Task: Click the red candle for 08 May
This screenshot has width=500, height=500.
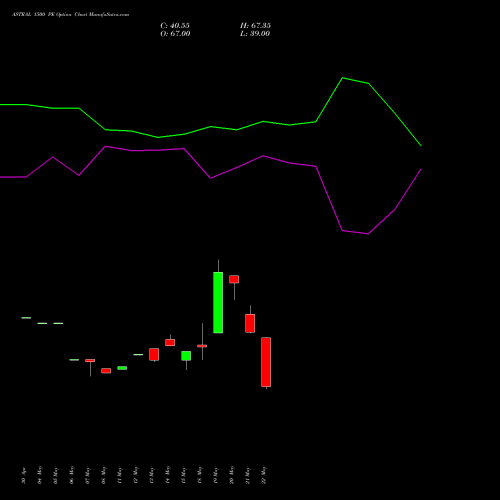Action: point(106,371)
